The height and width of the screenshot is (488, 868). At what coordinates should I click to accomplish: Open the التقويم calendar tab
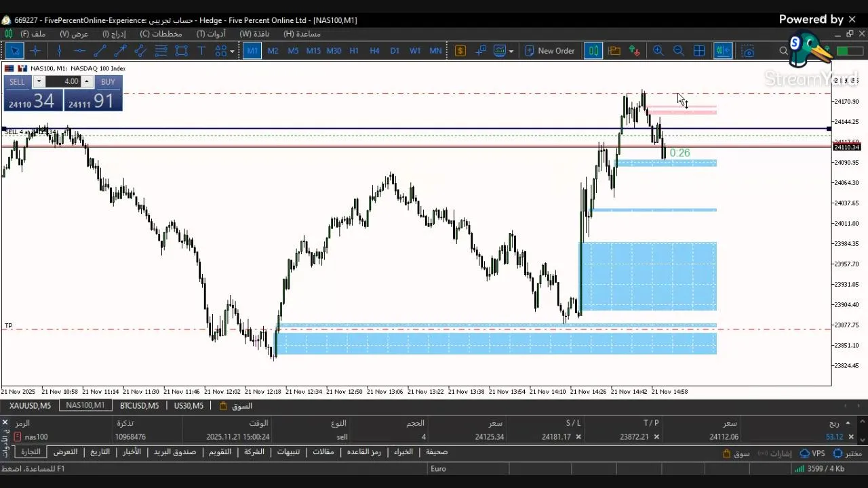click(x=220, y=452)
